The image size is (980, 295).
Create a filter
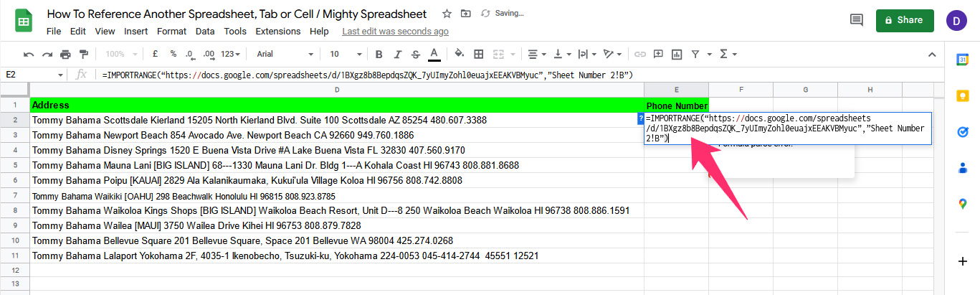(x=695, y=54)
